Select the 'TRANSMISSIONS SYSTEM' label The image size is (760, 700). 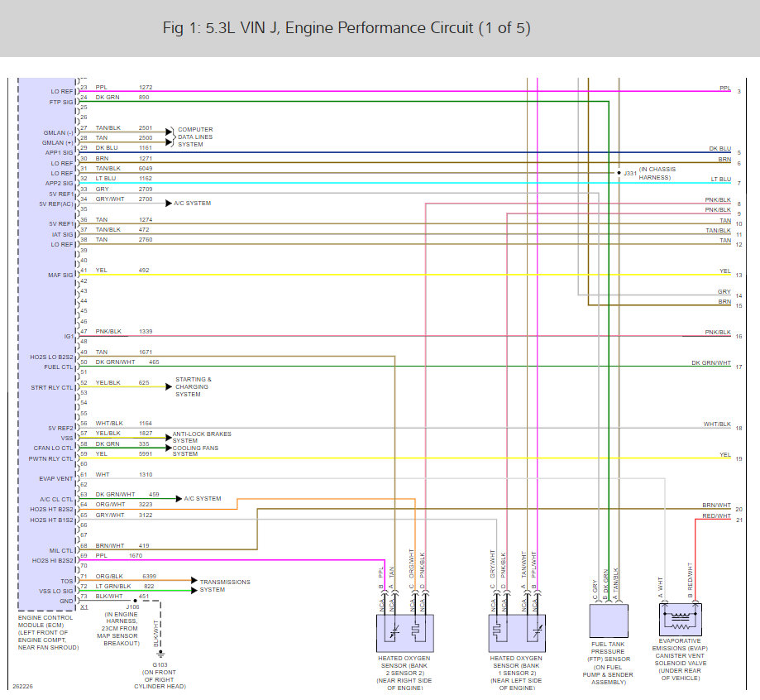[225, 586]
